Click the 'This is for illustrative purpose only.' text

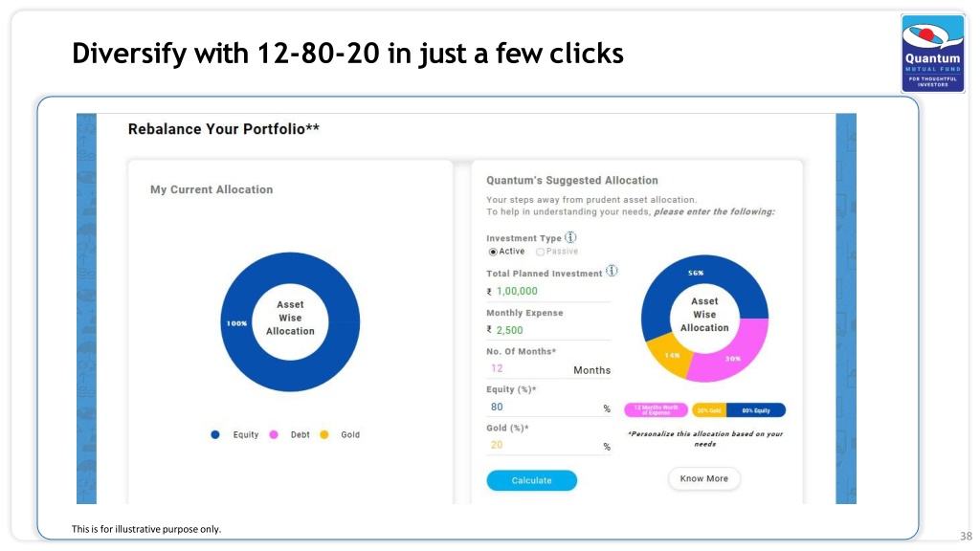tap(146, 529)
